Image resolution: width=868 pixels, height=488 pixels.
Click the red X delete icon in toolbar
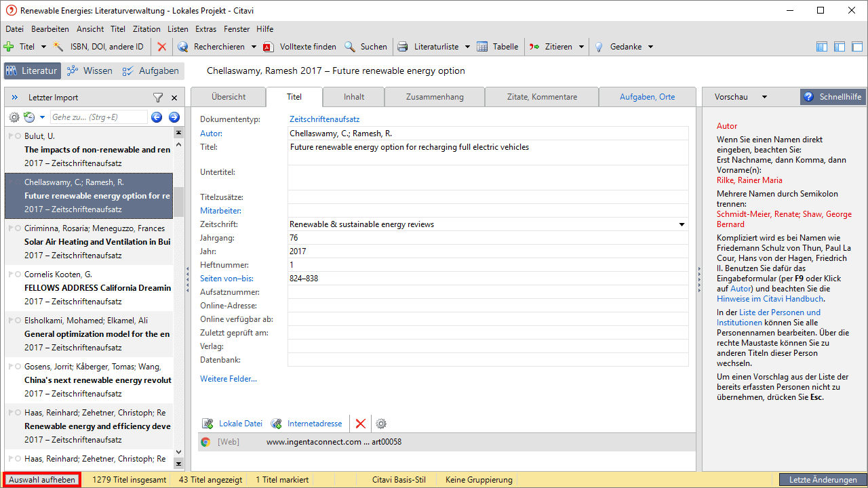click(161, 47)
